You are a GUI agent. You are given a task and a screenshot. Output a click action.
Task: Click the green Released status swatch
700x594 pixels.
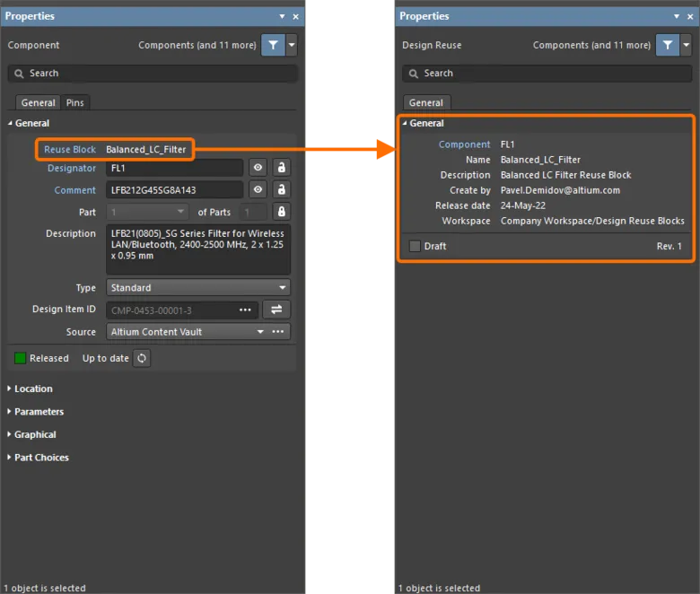point(20,358)
